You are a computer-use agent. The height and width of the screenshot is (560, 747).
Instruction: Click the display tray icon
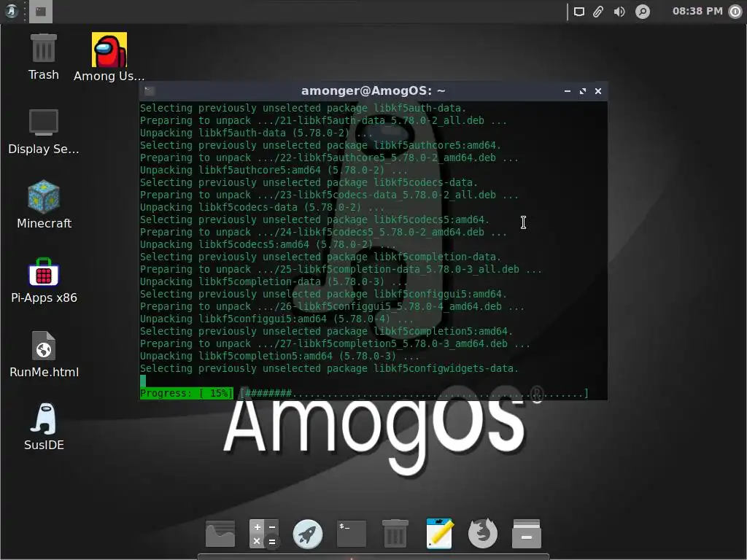[578, 12]
